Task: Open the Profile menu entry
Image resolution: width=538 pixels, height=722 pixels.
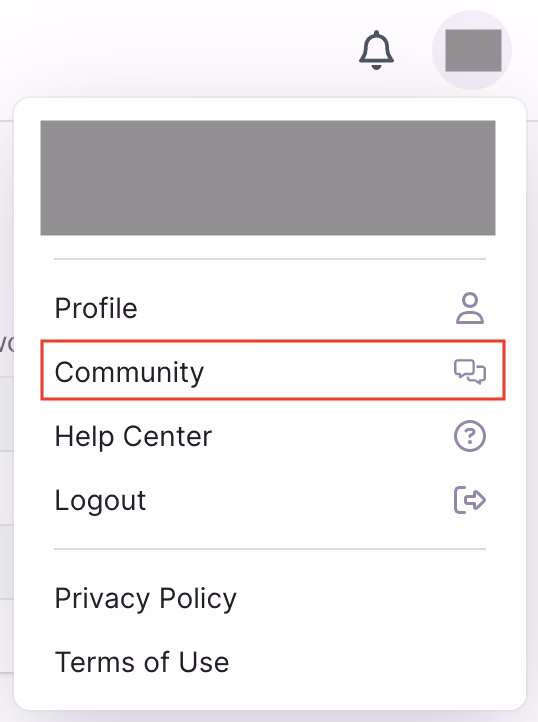Action: [x=273, y=308]
